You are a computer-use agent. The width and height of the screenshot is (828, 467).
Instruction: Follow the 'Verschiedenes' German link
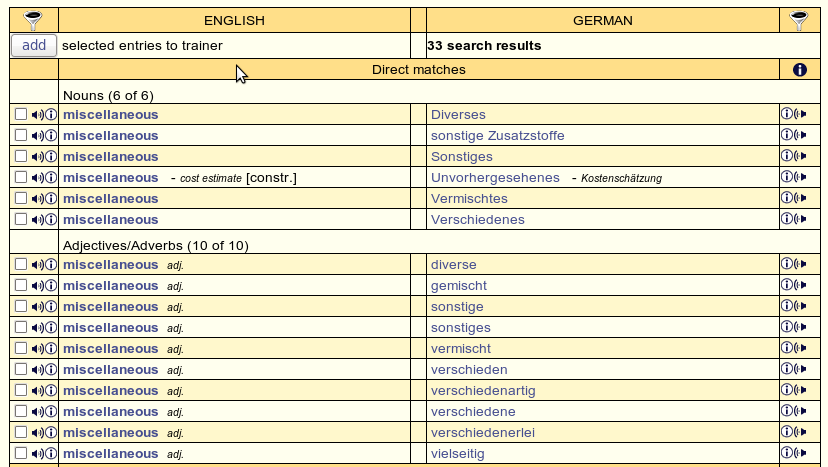(477, 220)
